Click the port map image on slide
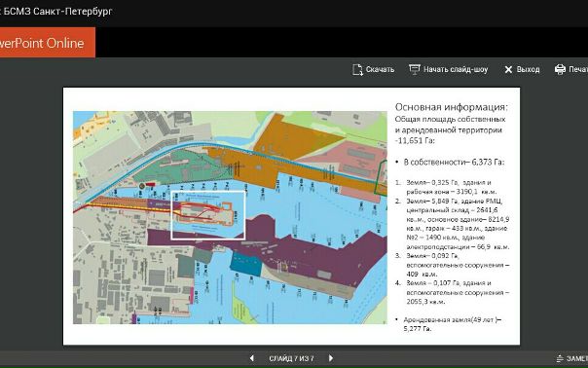 (230, 217)
